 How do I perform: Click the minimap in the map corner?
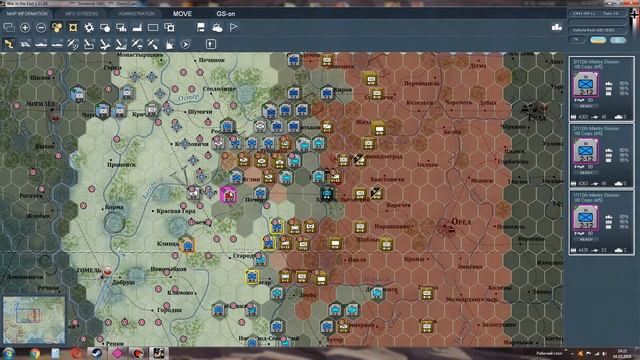coord(34,320)
